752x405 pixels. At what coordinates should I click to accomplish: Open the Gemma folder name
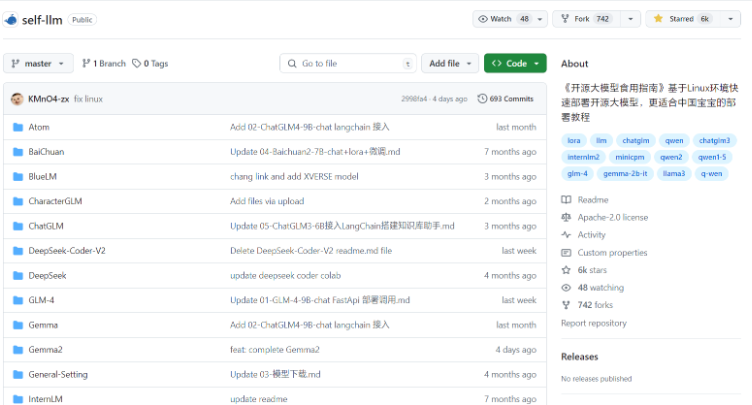tap(43, 325)
